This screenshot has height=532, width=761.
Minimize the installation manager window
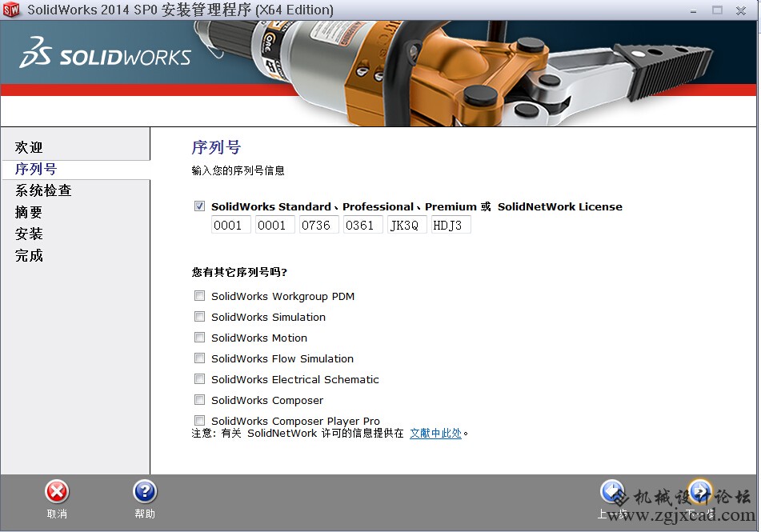point(693,10)
